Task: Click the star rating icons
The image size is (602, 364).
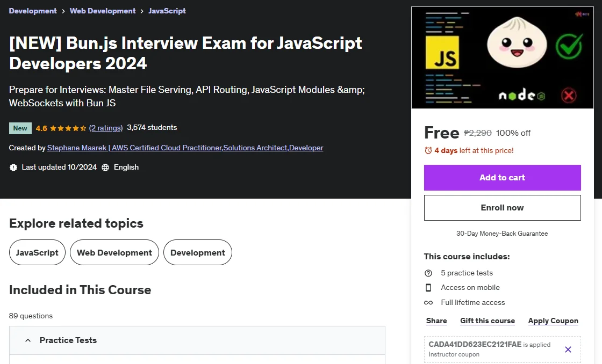Action: 68,128
